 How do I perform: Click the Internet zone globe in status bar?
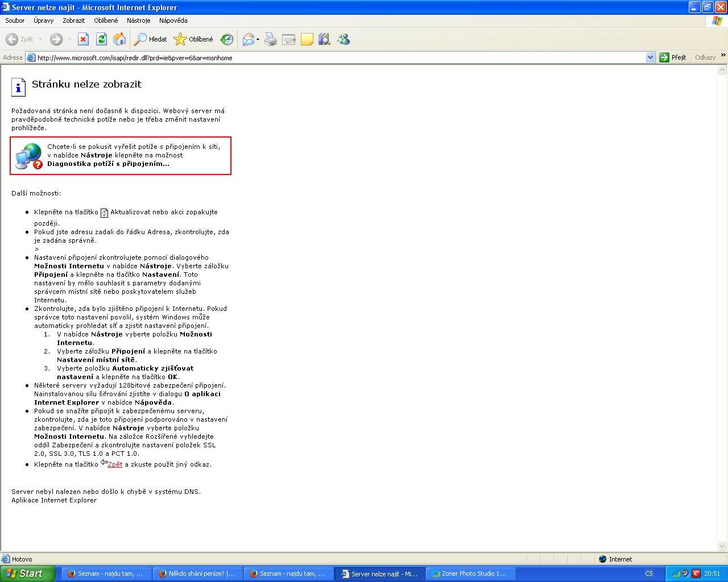point(603,559)
